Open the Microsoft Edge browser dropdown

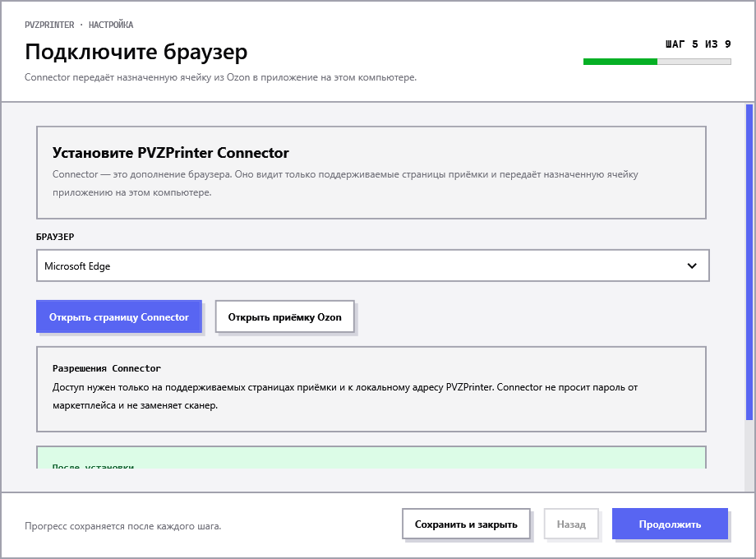373,266
